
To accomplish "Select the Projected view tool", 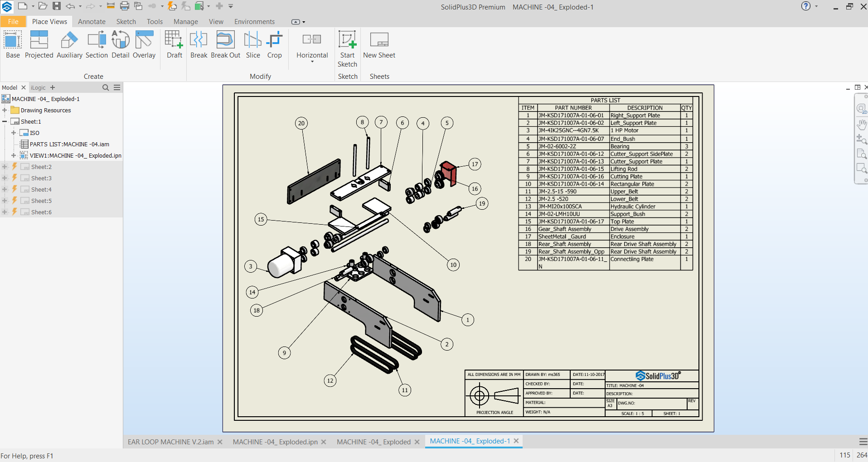I will [x=39, y=44].
